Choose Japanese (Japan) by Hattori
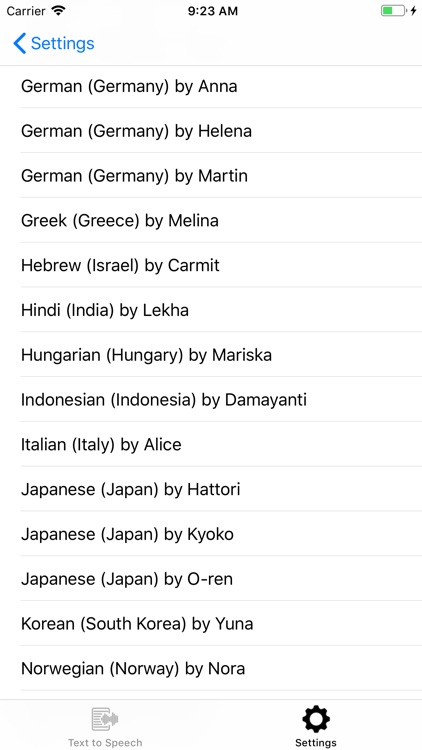This screenshot has height=750, width=422. point(211,489)
